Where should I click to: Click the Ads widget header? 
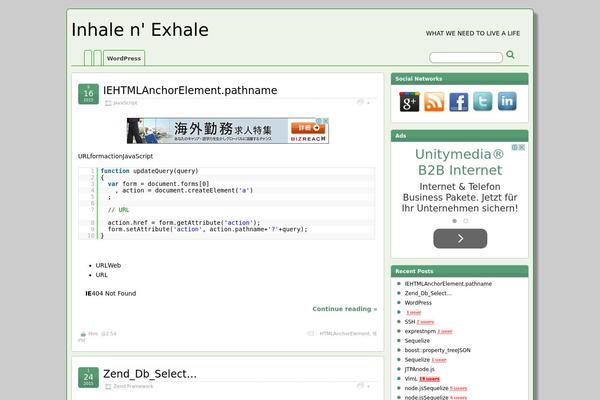pos(460,136)
